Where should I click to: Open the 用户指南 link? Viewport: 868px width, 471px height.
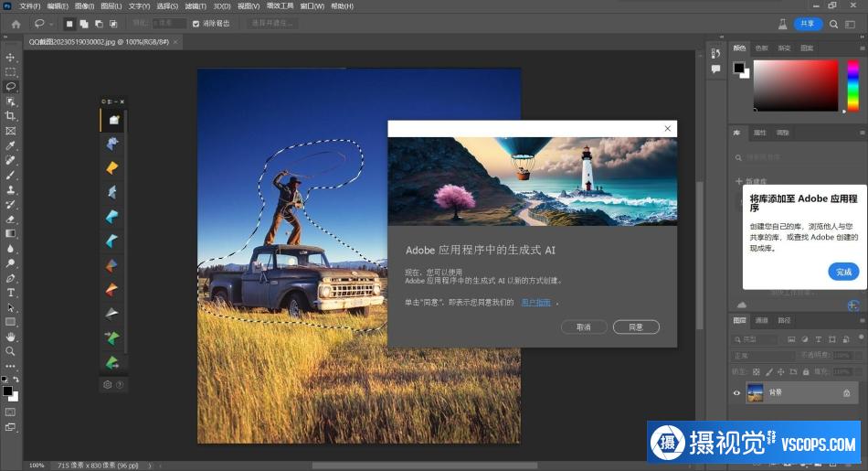(535, 303)
